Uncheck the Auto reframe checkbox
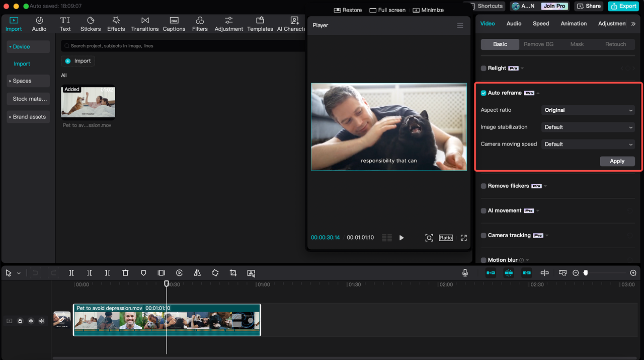 click(484, 93)
